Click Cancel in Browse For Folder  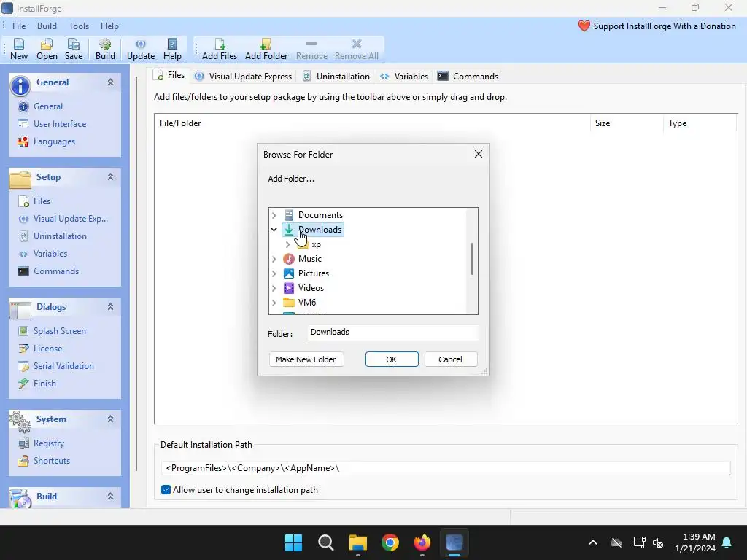tap(450, 359)
